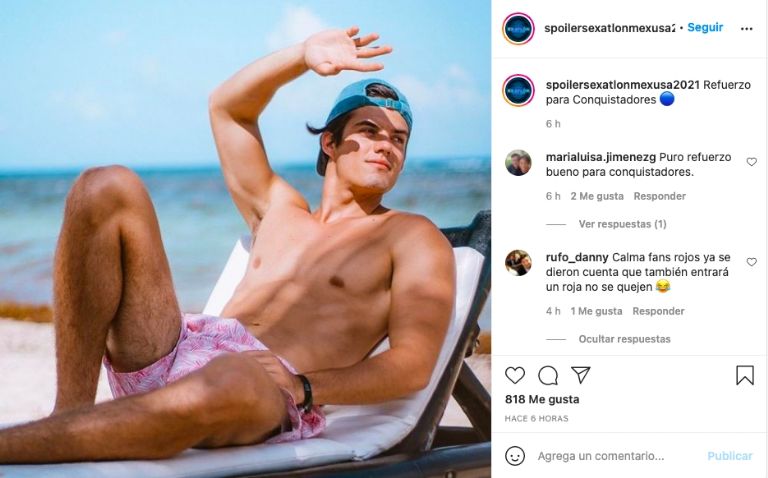Image resolution: width=768 pixels, height=478 pixels.
Task: Click the "Seguir" follow button
Action: click(x=705, y=28)
